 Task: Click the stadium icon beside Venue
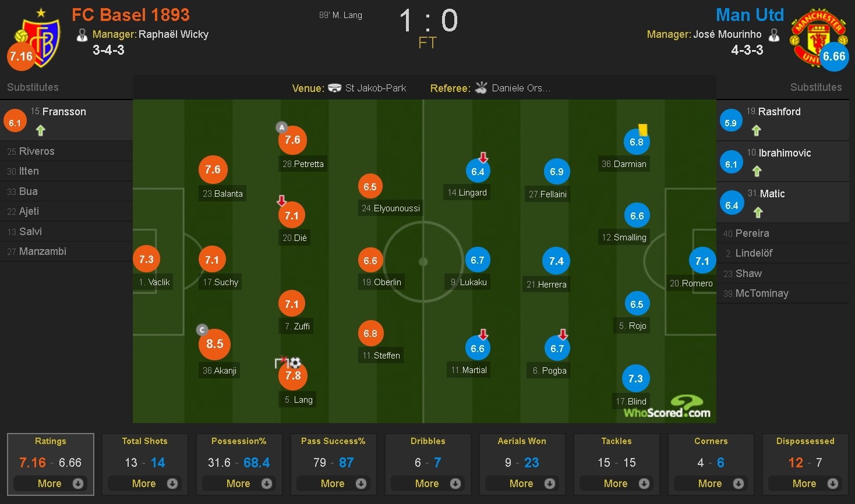pyautogui.click(x=334, y=88)
